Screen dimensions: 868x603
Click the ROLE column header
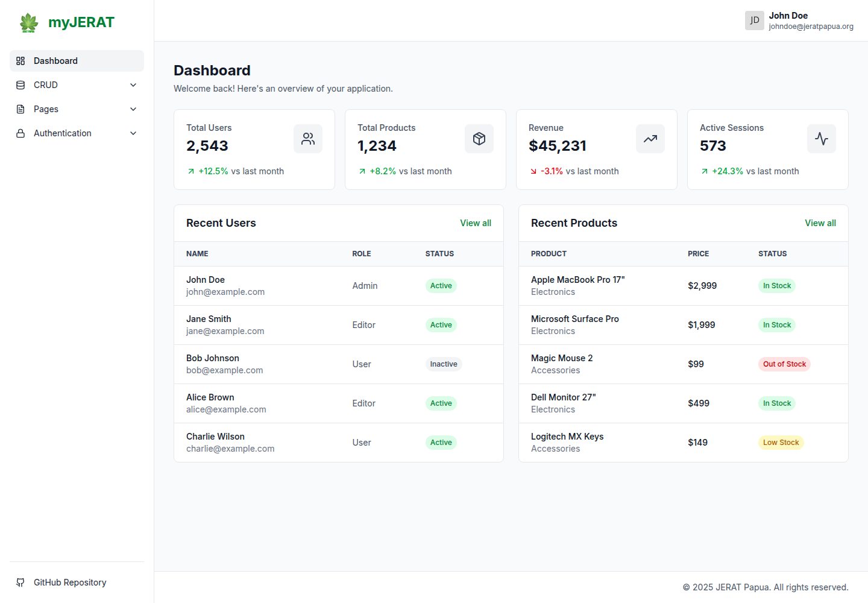[x=362, y=254]
